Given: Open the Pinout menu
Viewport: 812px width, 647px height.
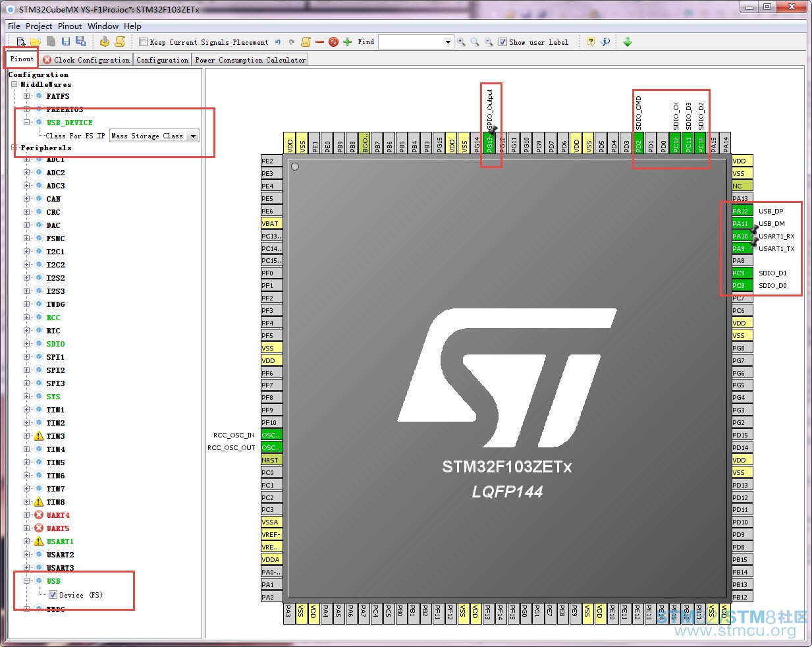Looking at the screenshot, I should [70, 26].
